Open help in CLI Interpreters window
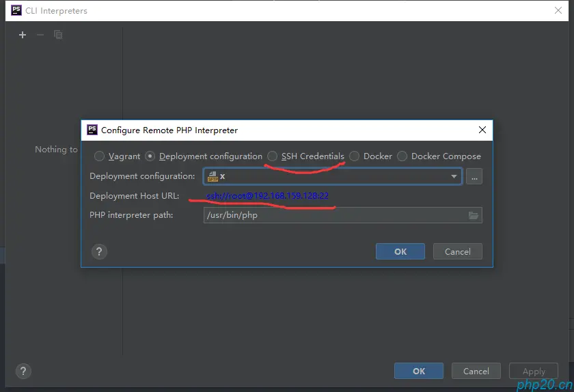This screenshot has width=574, height=392. (23, 371)
